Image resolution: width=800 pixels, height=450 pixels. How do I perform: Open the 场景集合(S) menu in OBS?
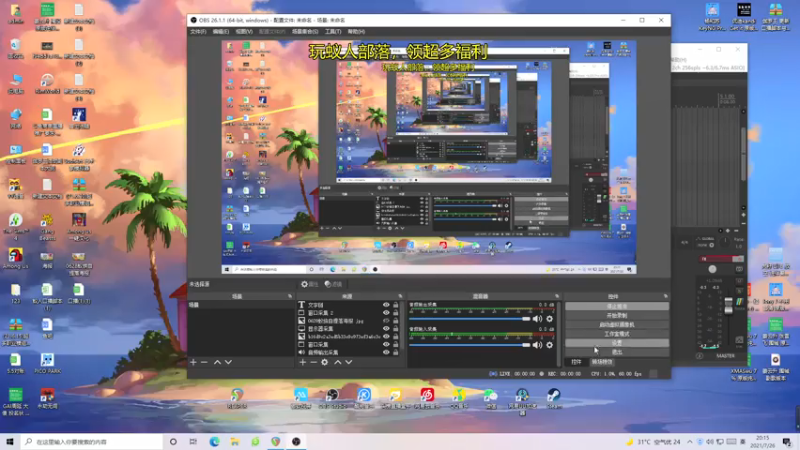click(305, 32)
